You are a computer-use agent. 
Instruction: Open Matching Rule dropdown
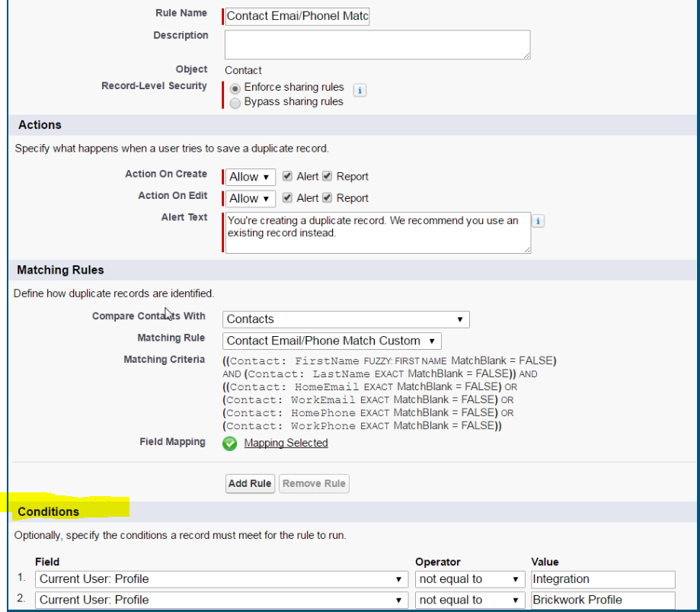pos(331,341)
